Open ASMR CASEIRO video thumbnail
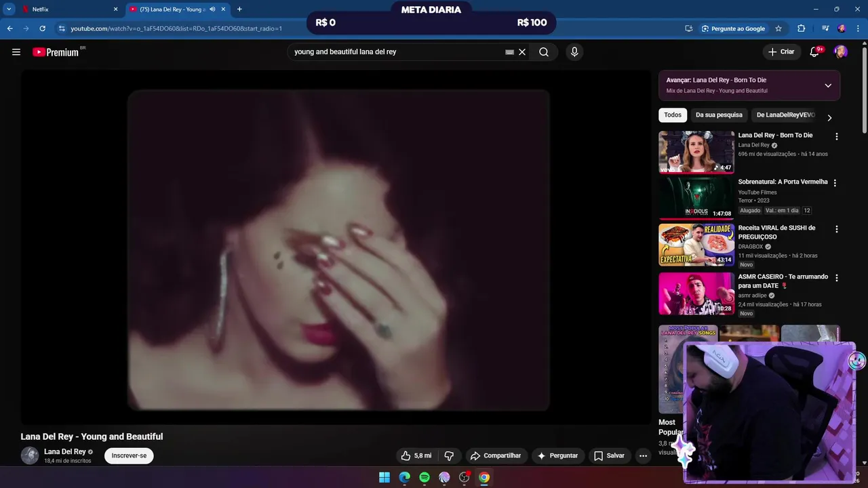The height and width of the screenshot is (488, 868). click(696, 293)
